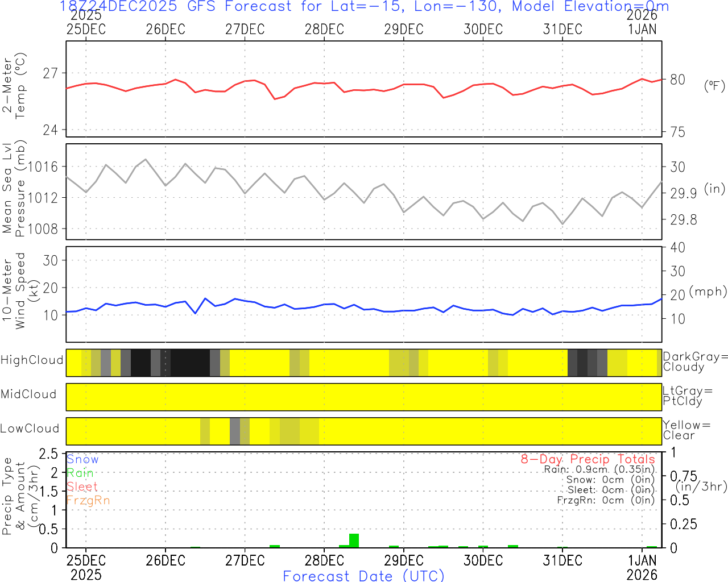Click 1JAN 2026 on the bottom axis
Screen dimensions: 728x582
642,567
